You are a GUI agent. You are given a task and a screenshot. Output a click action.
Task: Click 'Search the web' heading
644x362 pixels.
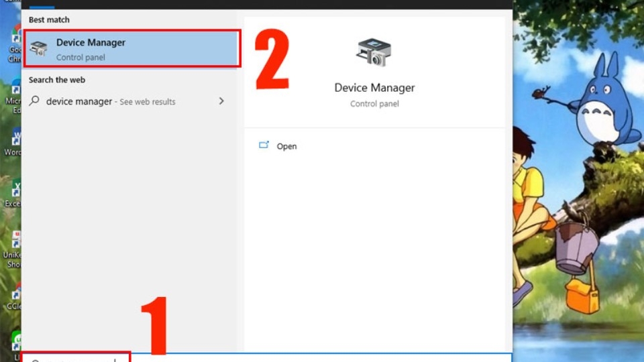(x=56, y=80)
